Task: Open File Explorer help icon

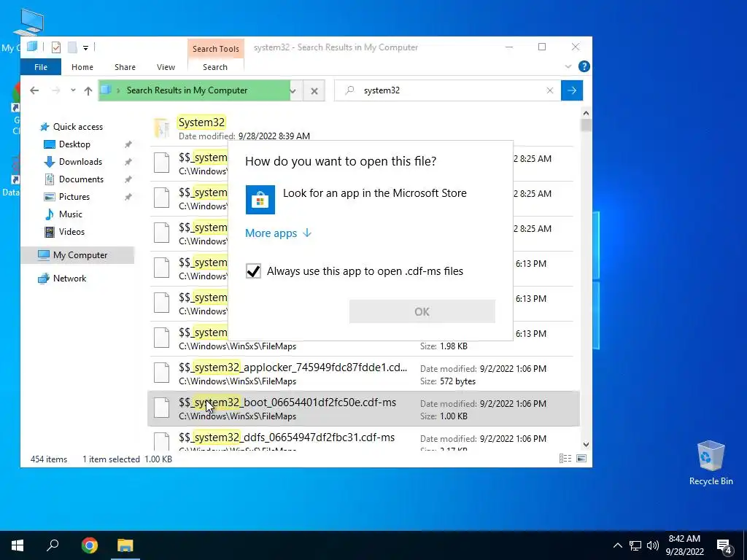Action: [x=584, y=66]
